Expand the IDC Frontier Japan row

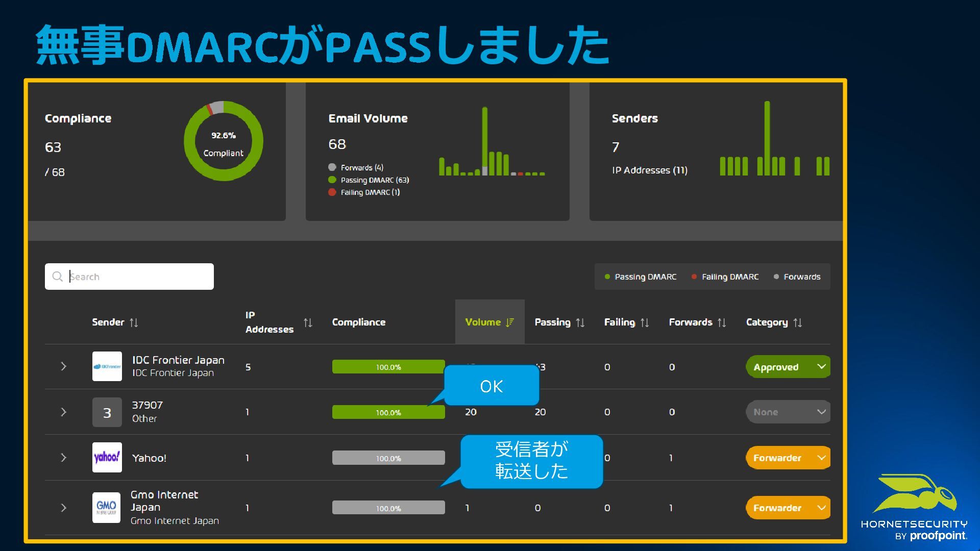click(63, 366)
